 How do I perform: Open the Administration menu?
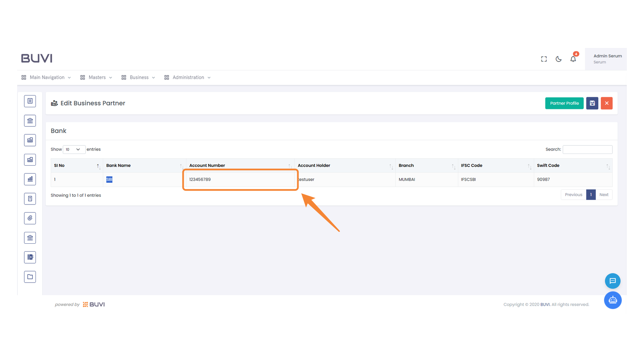pos(188,77)
